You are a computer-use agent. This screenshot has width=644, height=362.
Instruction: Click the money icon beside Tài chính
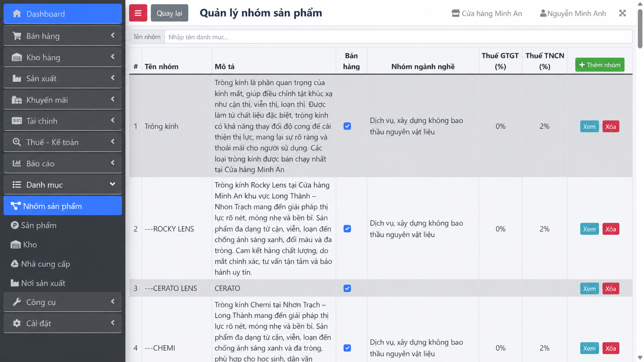17,121
